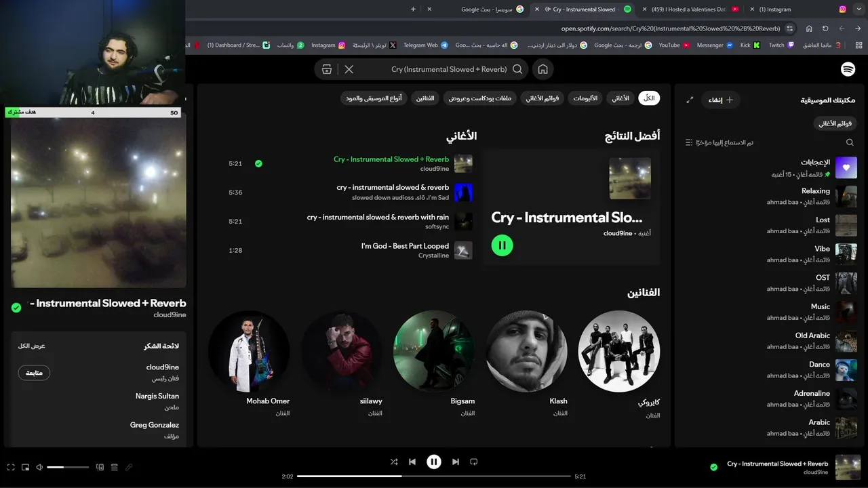Viewport: 868px width, 488px height.
Task: Switch to the Instagram browser tab
Action: click(x=800, y=9)
